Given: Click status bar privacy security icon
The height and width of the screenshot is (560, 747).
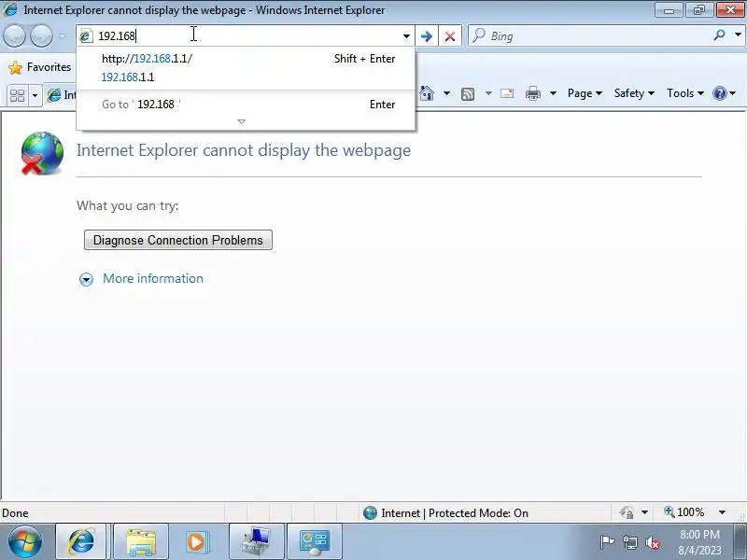Looking at the screenshot, I should [627, 512].
